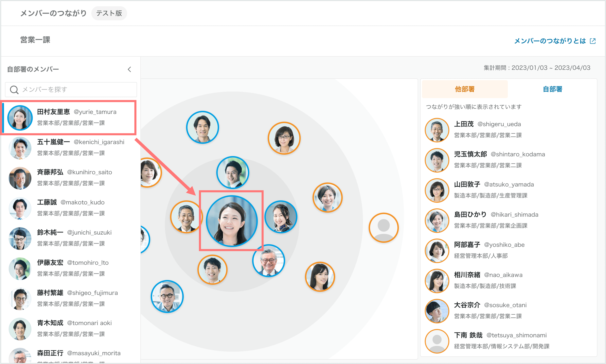Click the external link icon beside メンバーのつながりとは
Image resolution: width=606 pixels, height=364 pixels.
coord(593,41)
